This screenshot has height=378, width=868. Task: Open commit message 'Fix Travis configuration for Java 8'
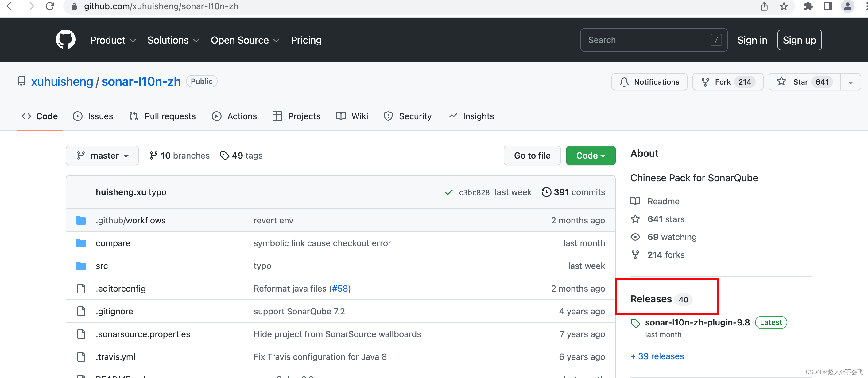(x=320, y=357)
